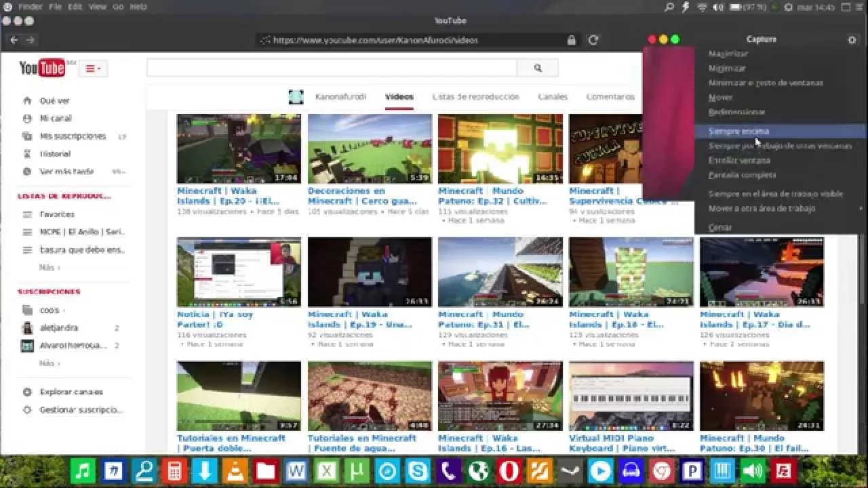The image size is (868, 488).
Task: Switch to the Canales tab
Action: click(x=553, y=97)
